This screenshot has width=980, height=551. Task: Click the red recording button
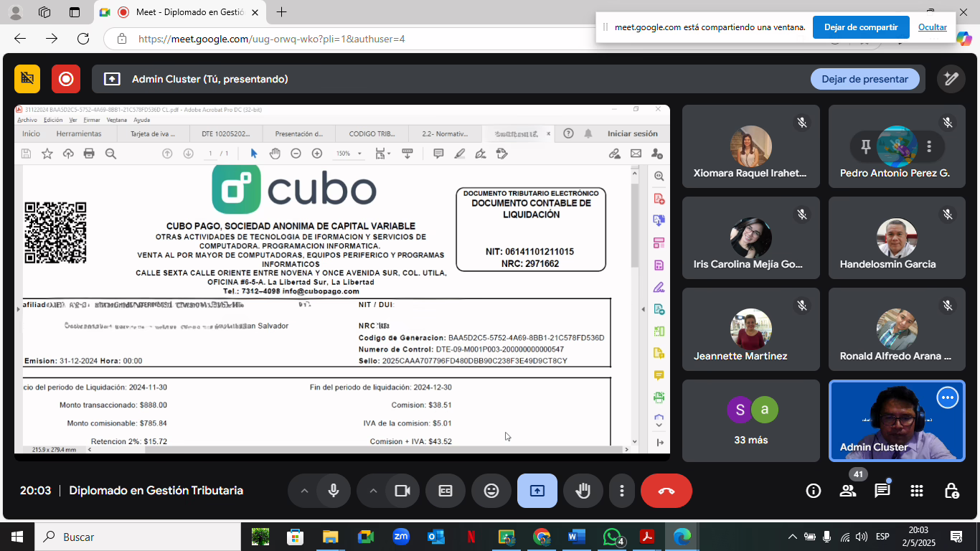point(66,79)
